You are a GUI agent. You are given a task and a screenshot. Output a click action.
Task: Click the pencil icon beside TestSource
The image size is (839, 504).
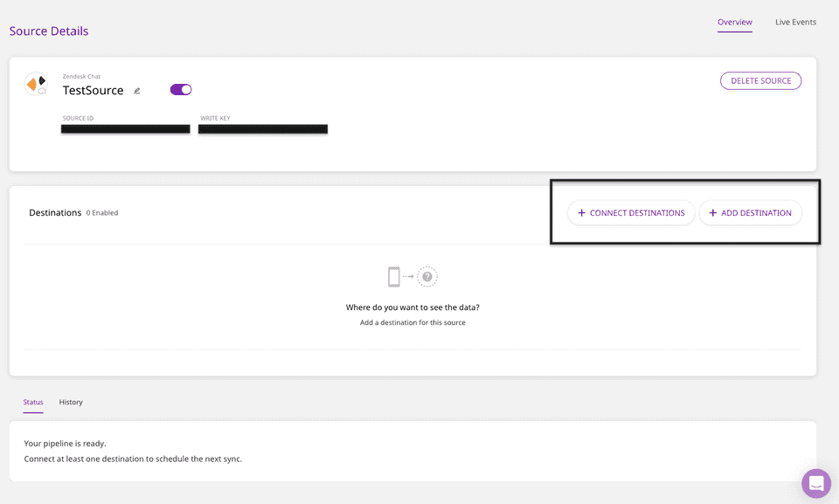137,91
